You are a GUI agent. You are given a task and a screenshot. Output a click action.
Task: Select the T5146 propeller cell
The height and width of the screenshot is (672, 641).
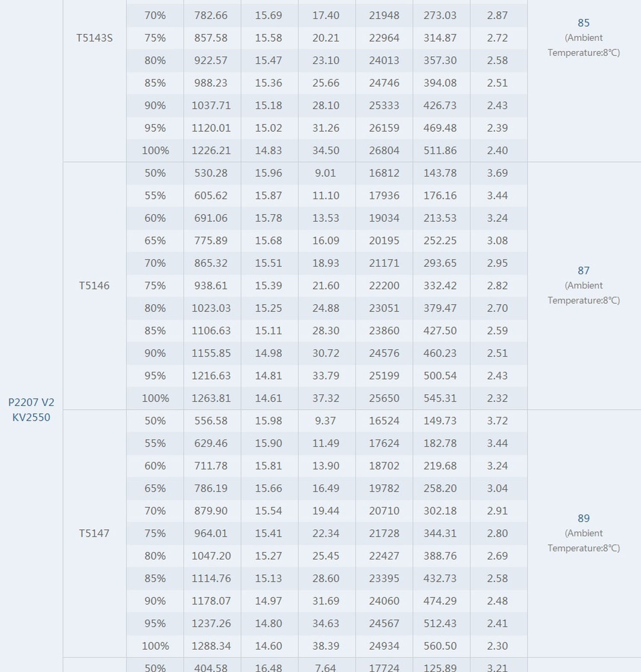tap(94, 286)
